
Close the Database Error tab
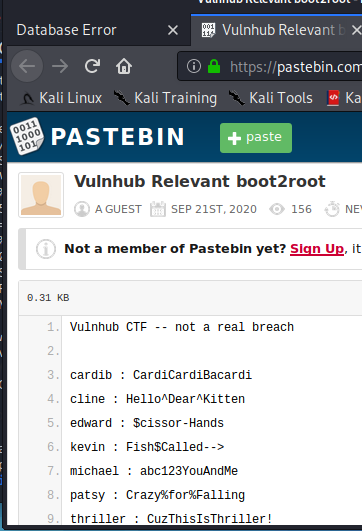pyautogui.click(x=173, y=30)
